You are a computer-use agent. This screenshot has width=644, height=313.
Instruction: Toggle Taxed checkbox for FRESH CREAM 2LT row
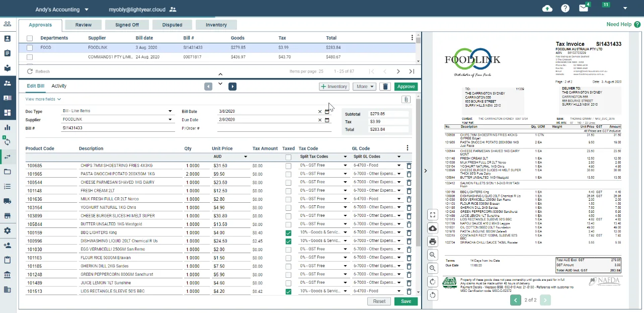(288, 191)
